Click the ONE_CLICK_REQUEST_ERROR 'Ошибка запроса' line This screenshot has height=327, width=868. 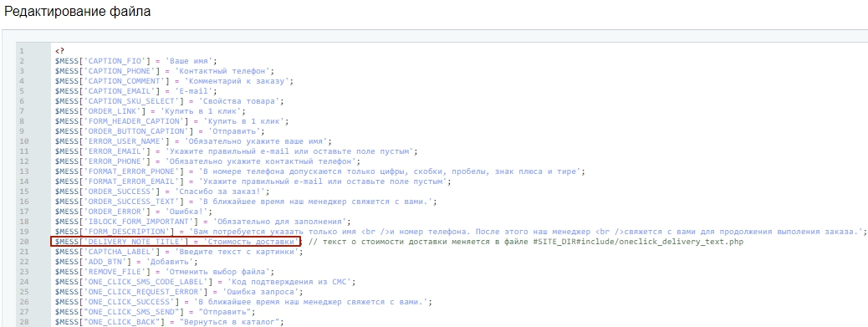[179, 292]
